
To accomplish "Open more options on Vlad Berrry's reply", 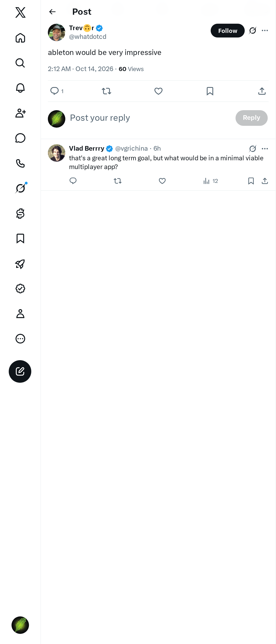I will click(265, 149).
